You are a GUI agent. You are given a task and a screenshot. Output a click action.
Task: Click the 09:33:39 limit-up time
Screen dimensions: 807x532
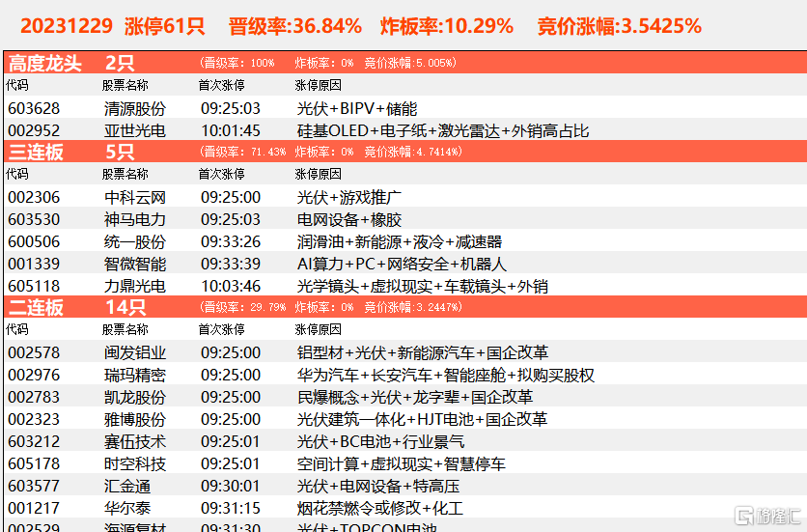point(231,264)
